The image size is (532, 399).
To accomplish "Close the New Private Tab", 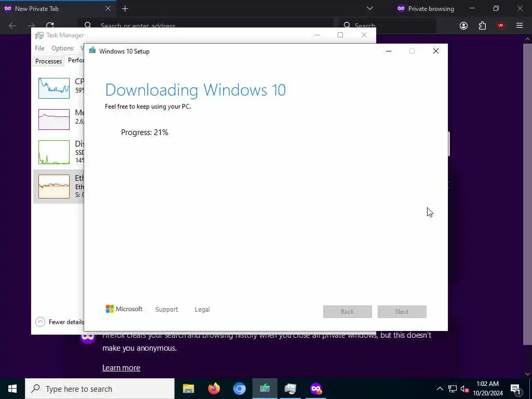I will pyautogui.click(x=108, y=8).
